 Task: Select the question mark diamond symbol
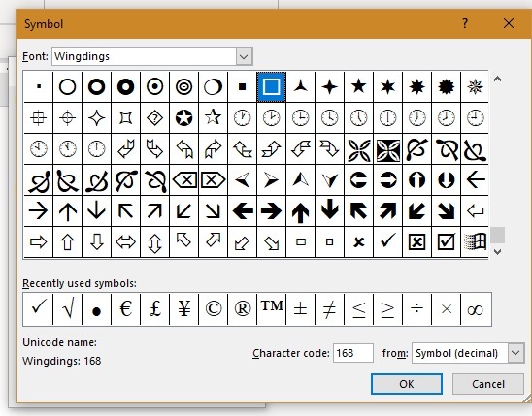pyautogui.click(x=155, y=118)
